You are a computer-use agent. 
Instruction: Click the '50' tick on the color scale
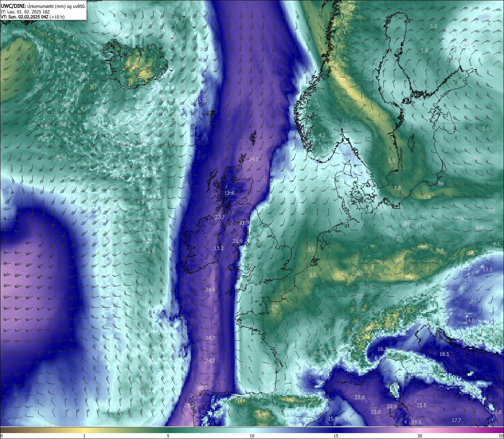[501, 436]
